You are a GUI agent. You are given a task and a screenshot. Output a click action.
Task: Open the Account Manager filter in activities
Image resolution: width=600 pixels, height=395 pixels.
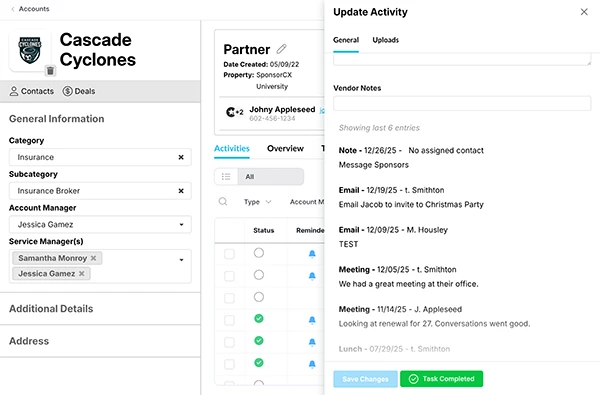coord(307,202)
